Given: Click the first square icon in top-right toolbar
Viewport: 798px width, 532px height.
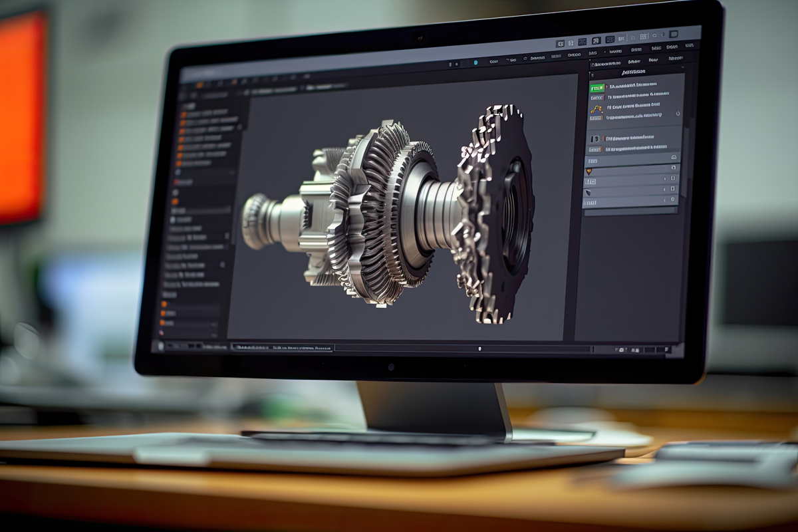Looking at the screenshot, I should (560, 43).
